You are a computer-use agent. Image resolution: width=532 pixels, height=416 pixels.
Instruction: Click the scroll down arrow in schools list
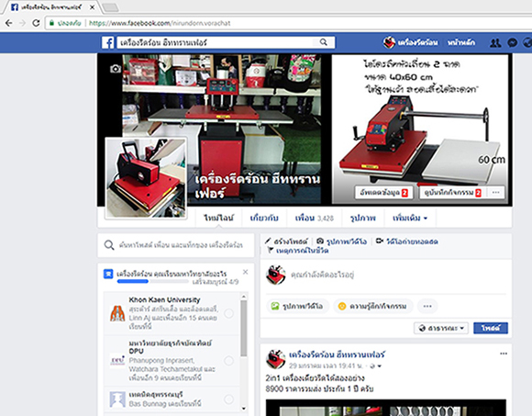[244, 408]
